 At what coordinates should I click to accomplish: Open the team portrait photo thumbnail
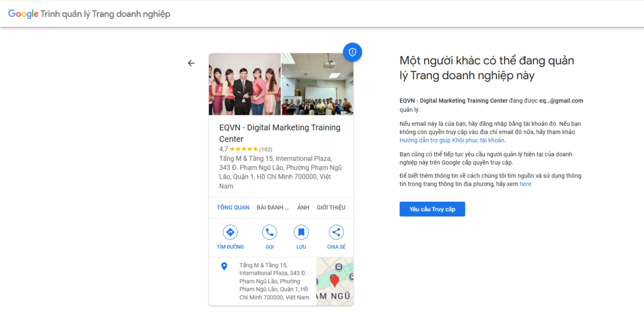click(x=245, y=84)
